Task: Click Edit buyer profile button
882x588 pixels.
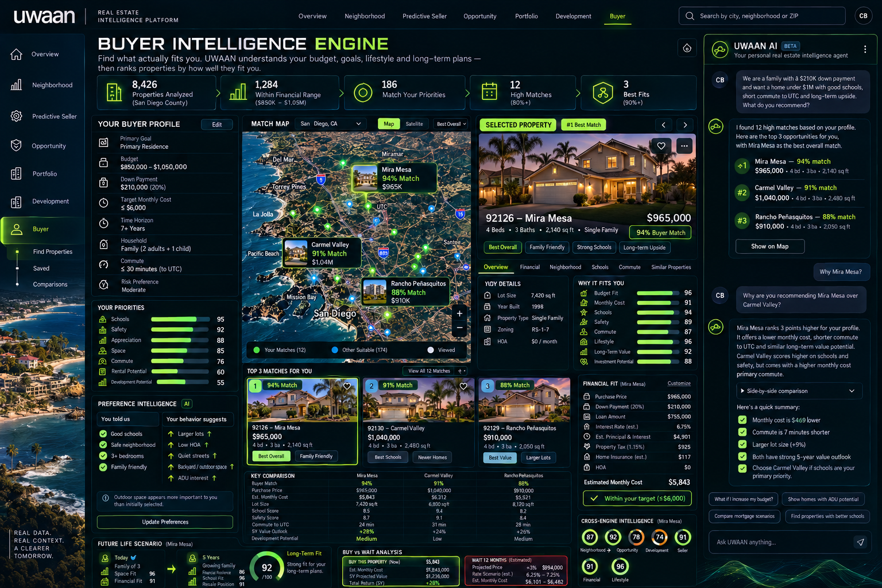Action: (217, 125)
